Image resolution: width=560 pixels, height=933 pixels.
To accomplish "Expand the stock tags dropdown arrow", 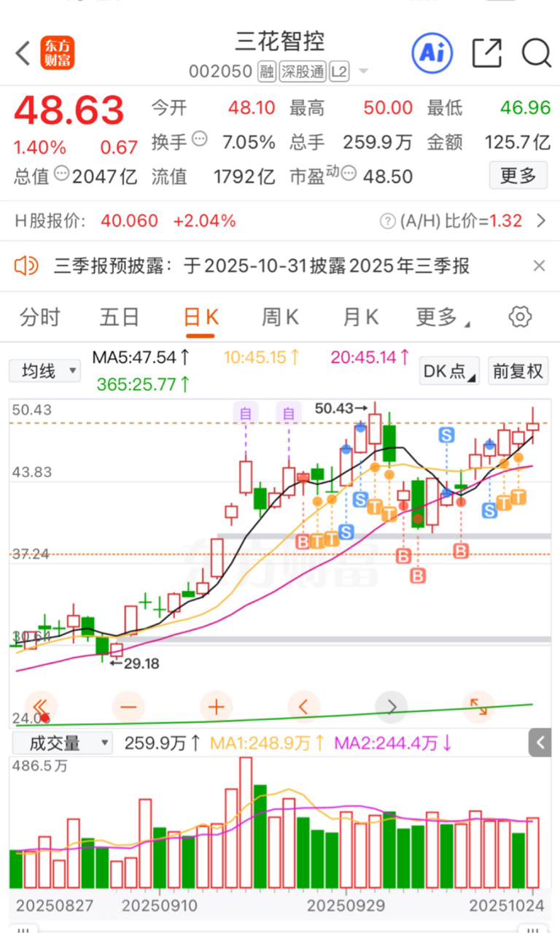I will pyautogui.click(x=363, y=71).
